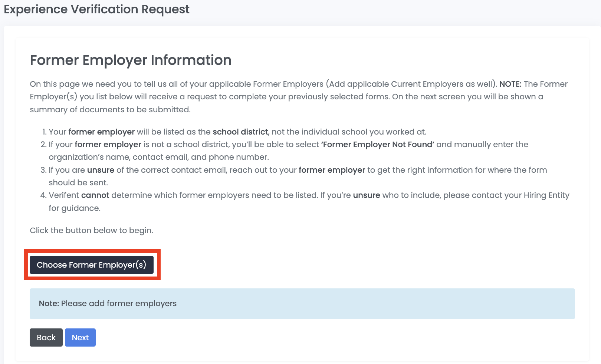Click bold 'former employer' in list item three
This screenshot has height=364, width=601.
tap(332, 170)
